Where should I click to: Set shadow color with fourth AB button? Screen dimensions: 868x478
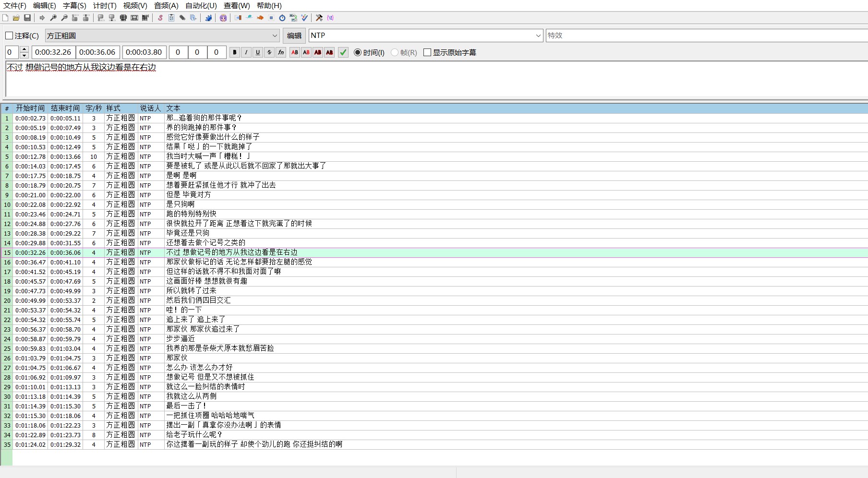coord(329,52)
